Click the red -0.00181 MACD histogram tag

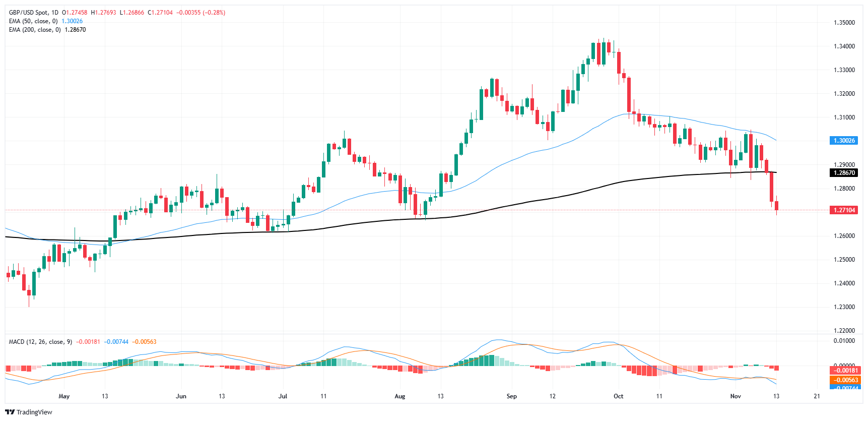pos(844,371)
